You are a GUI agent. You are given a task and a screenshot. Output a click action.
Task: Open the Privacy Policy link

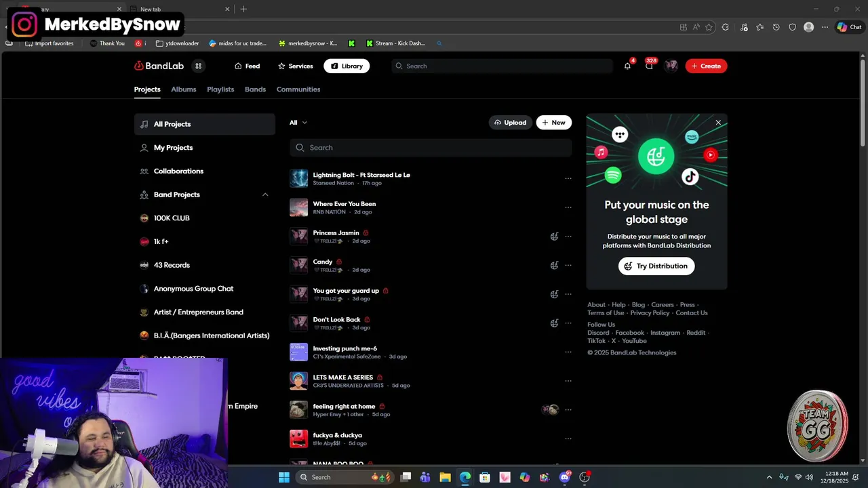click(x=650, y=313)
